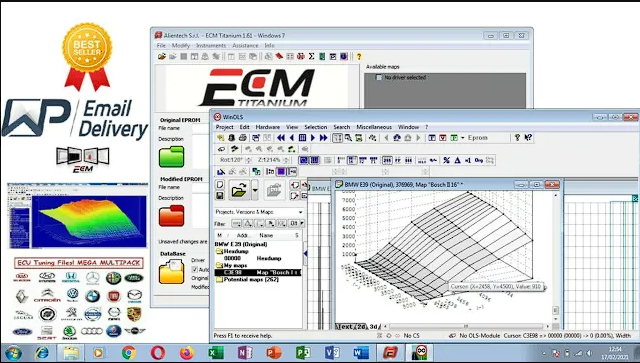Open the Instruments menu in ECM Titanium
The image size is (640, 363).
pyautogui.click(x=211, y=46)
